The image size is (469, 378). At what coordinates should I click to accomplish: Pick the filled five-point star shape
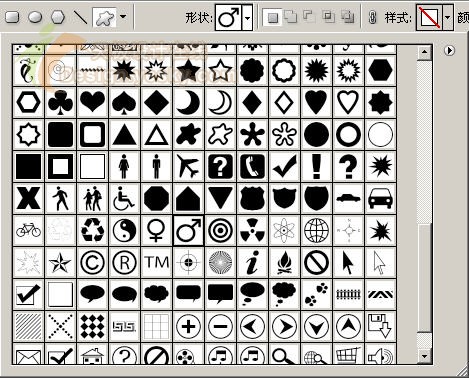(188, 70)
